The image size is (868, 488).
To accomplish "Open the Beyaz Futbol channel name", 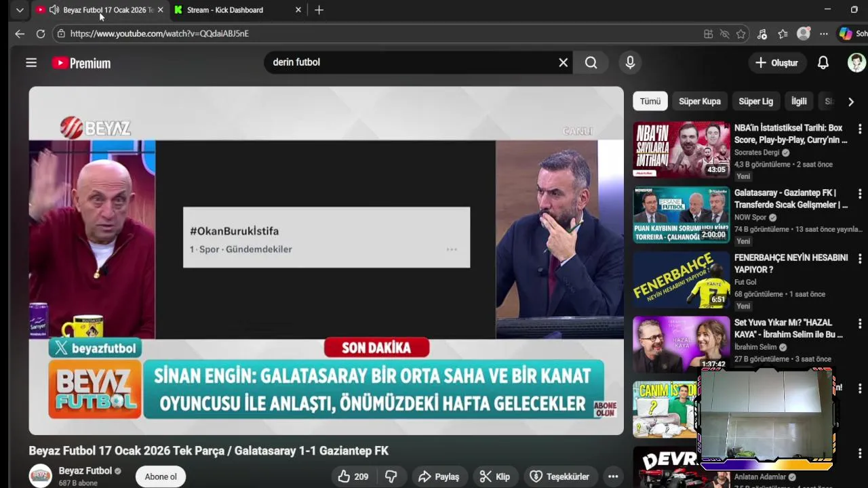I will click(85, 471).
